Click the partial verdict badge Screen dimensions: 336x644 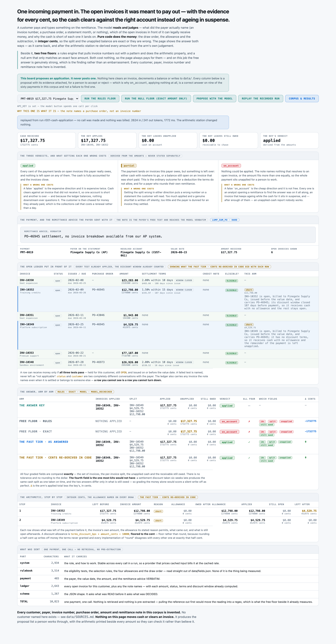coord(129,166)
